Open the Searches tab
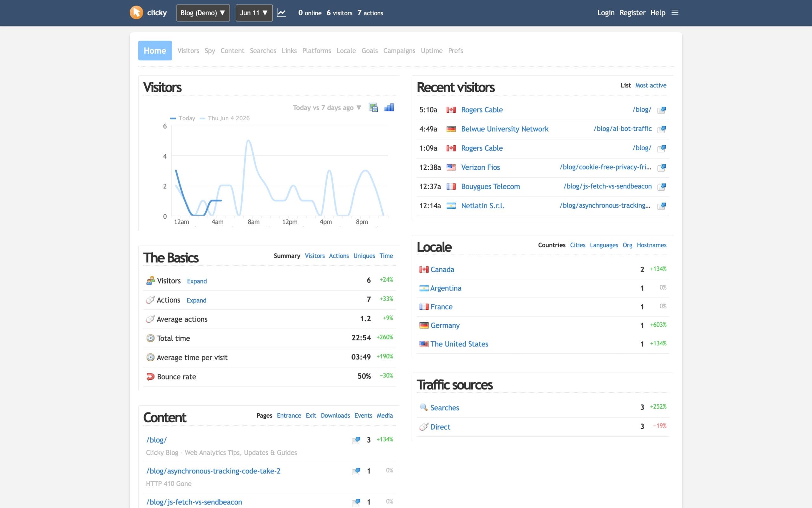The height and width of the screenshot is (508, 812). (x=263, y=51)
